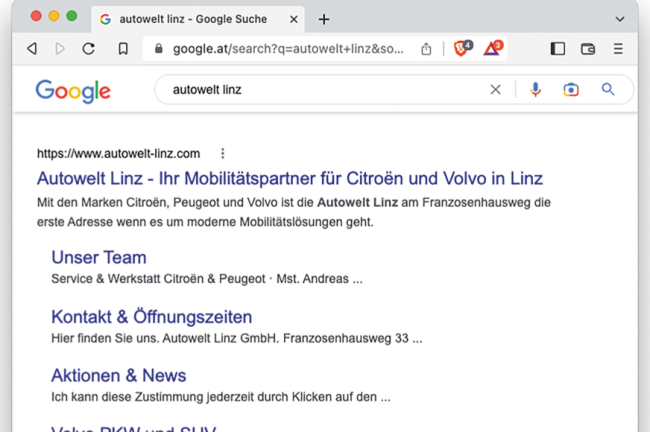Click the Brave Rewards triangle icon
The image size is (650, 432).
493,48
